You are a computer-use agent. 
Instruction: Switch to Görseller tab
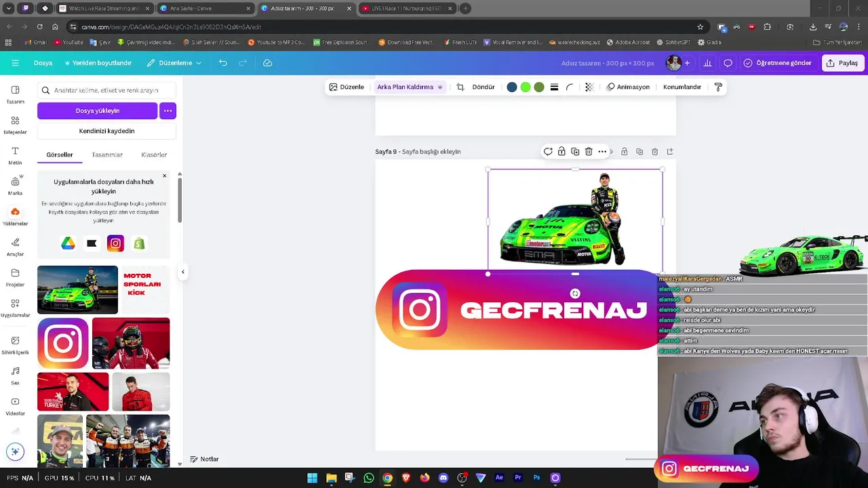click(x=60, y=155)
